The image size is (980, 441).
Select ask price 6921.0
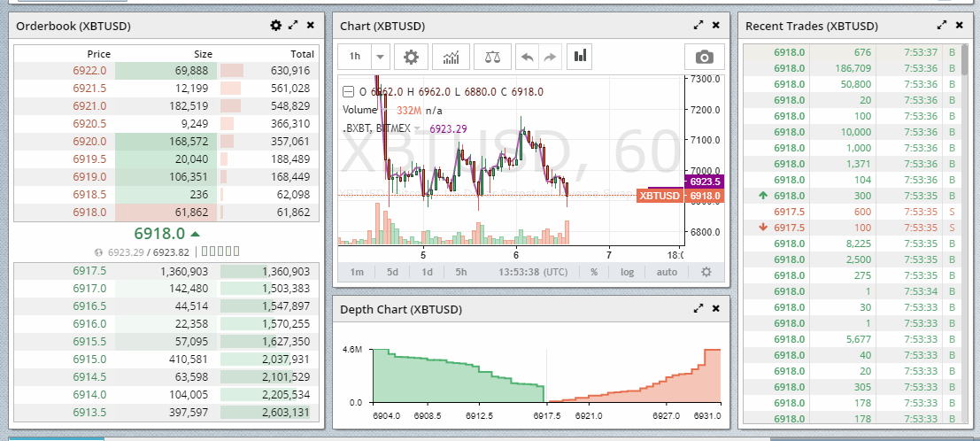point(89,106)
